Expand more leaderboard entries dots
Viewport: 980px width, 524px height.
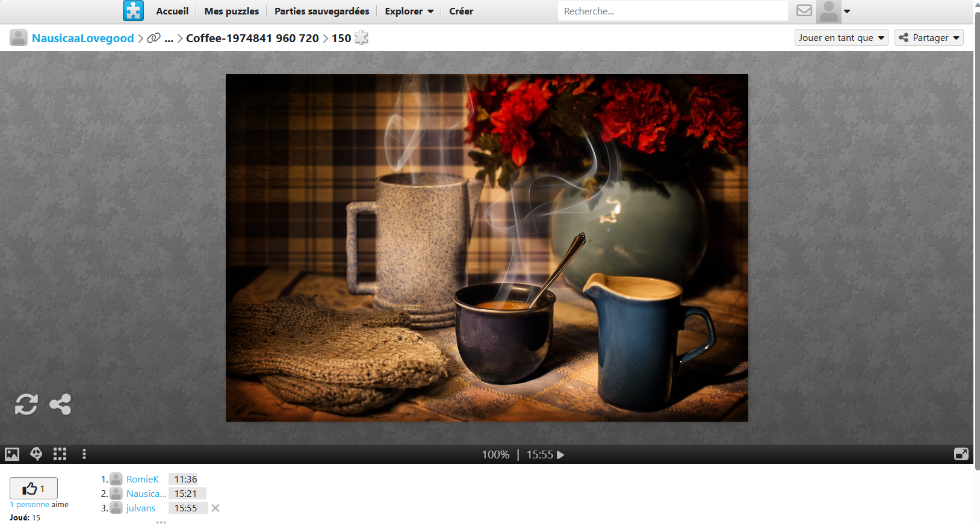coord(161,522)
